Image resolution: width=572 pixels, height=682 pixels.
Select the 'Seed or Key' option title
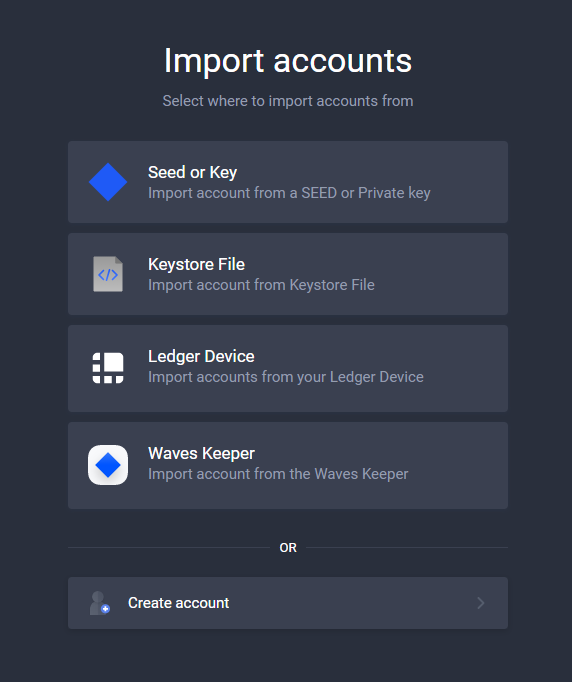[x=192, y=172]
